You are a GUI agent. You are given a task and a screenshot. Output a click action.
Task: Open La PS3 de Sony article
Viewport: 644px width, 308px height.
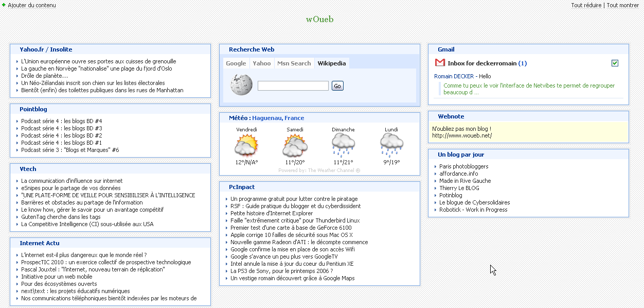tap(282, 271)
